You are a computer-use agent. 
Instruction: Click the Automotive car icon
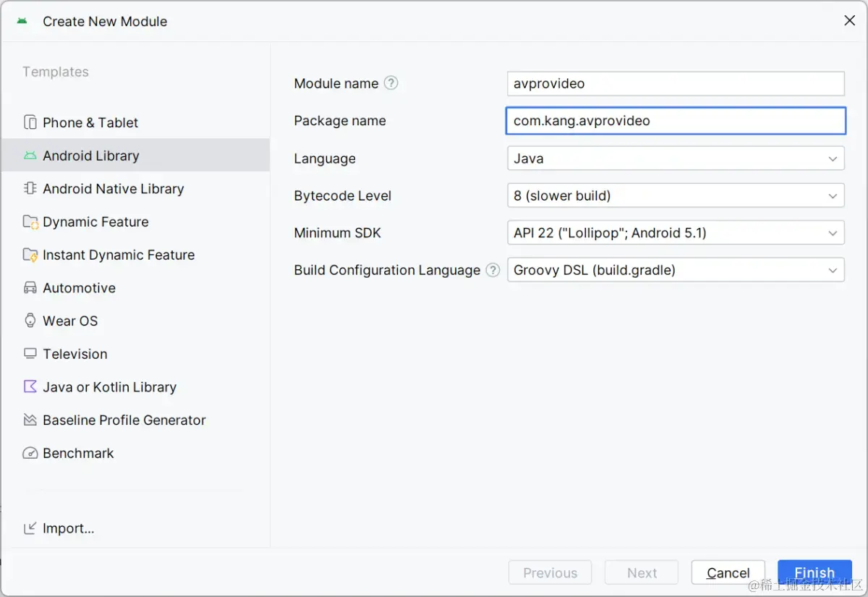tap(30, 288)
